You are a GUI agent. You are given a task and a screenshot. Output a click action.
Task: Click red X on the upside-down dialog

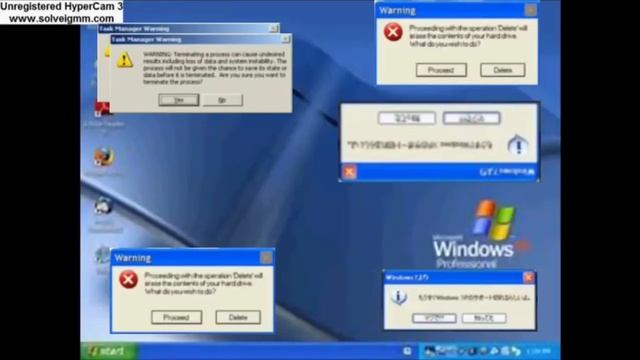click(349, 172)
